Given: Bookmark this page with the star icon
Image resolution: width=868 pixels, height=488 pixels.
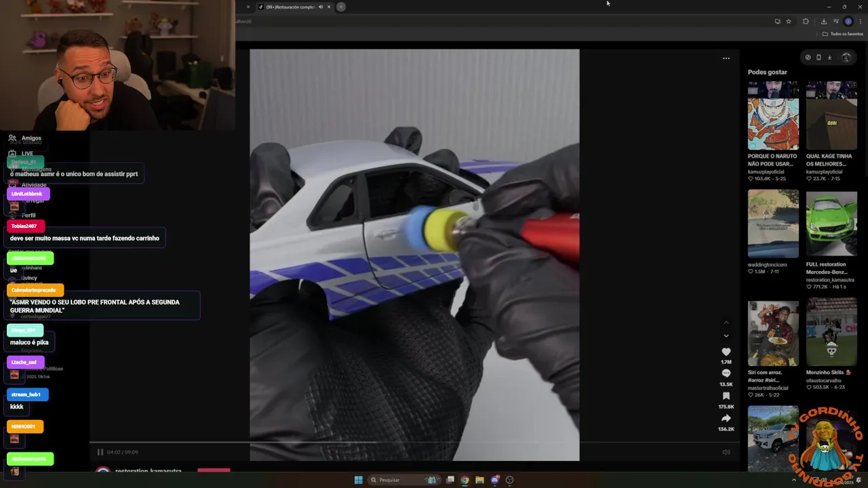Looking at the screenshot, I should coord(789,21).
